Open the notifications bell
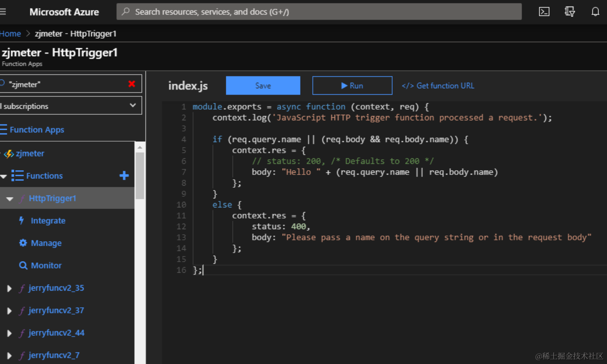 pos(595,12)
